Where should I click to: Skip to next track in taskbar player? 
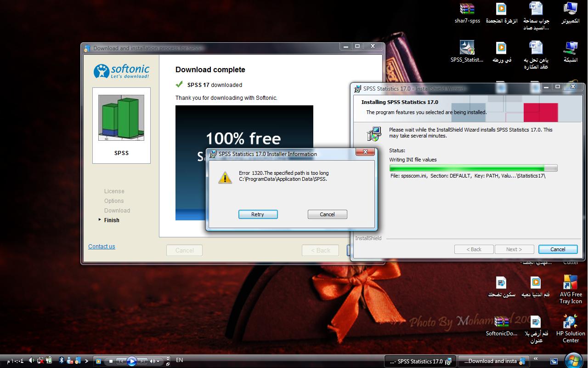click(142, 361)
